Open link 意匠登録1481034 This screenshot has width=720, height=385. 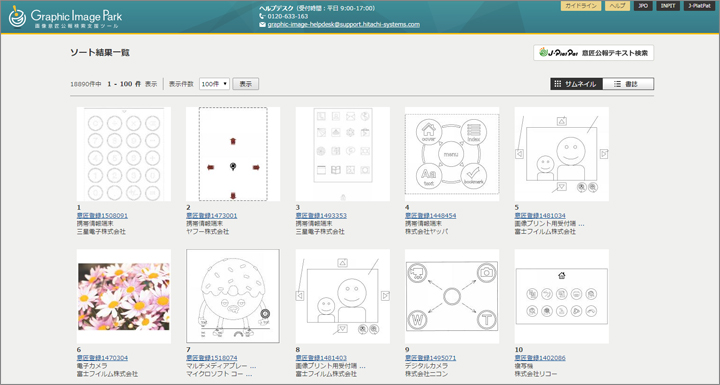coord(540,215)
